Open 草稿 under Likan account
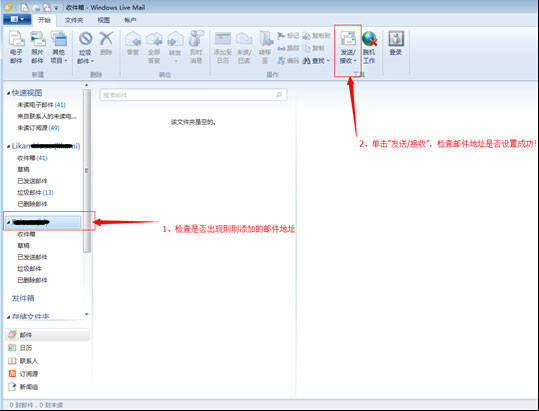 [23, 169]
